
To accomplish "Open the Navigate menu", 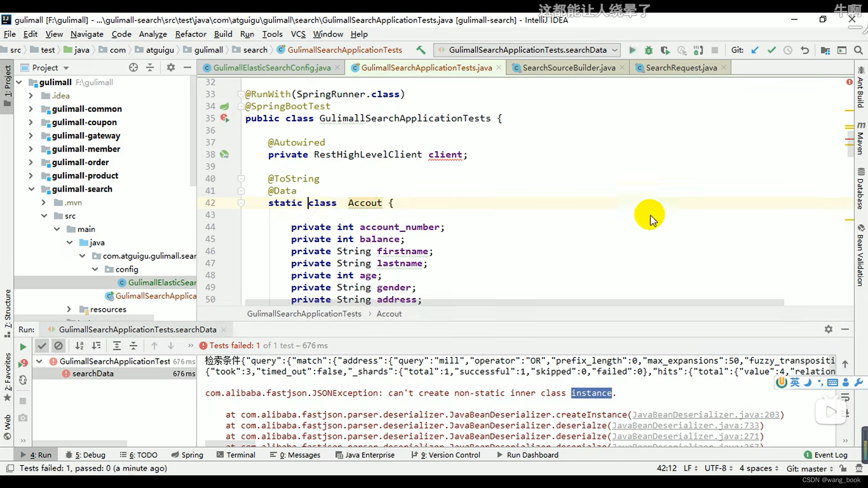I will tap(87, 34).
